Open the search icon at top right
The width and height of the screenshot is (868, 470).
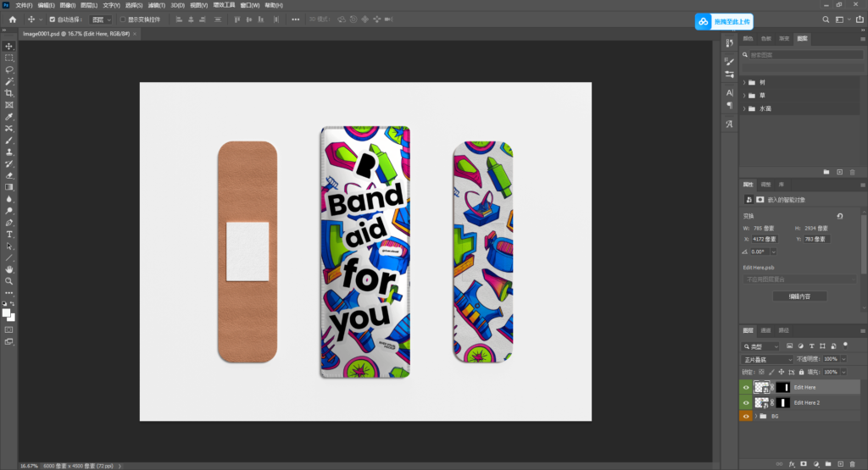(826, 19)
